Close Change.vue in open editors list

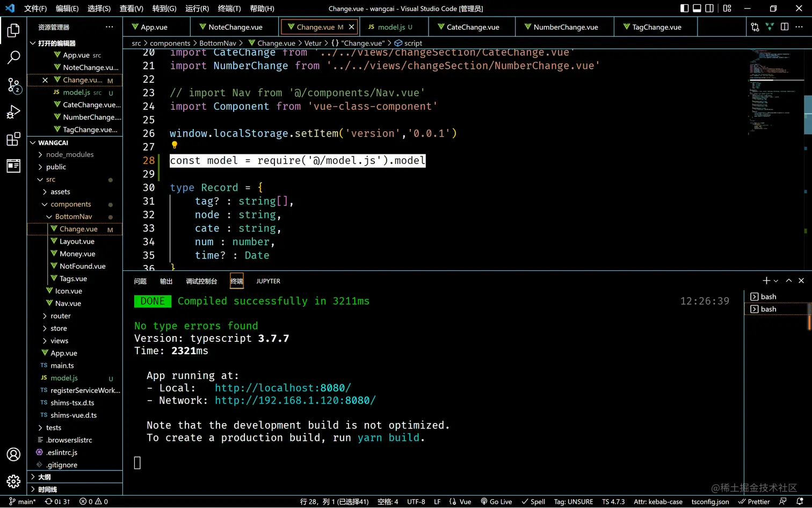click(x=45, y=80)
